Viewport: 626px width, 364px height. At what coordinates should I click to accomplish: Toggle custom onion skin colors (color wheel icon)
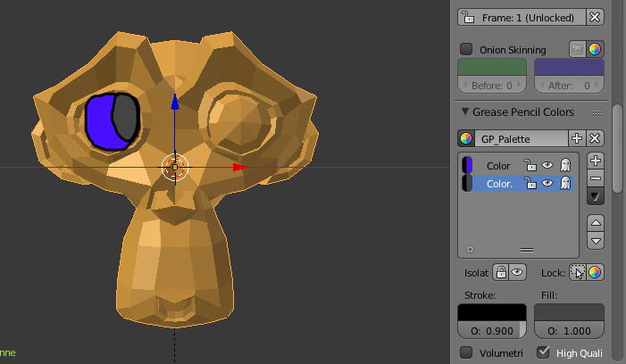pyautogui.click(x=595, y=49)
